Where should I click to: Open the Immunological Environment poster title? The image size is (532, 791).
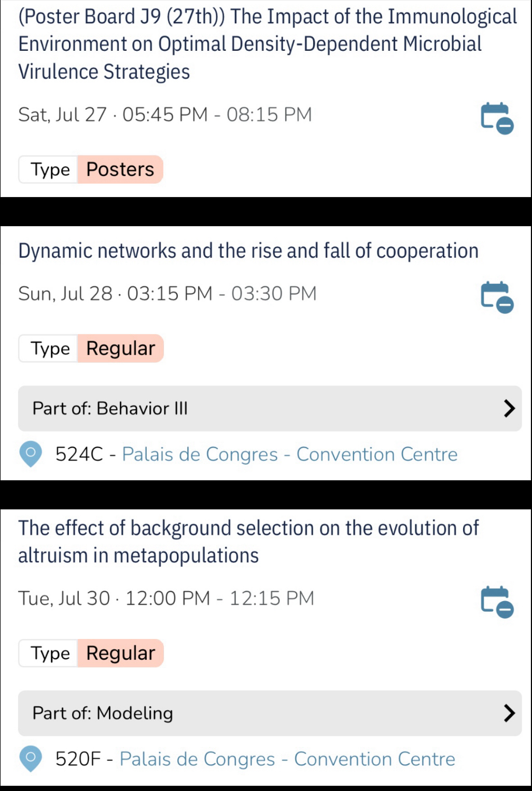(x=267, y=44)
